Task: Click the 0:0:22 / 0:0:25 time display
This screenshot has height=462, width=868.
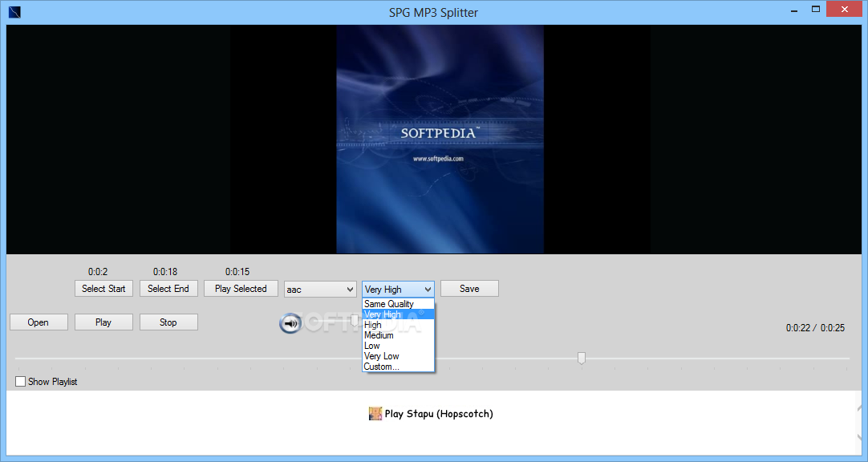Action: coord(815,327)
